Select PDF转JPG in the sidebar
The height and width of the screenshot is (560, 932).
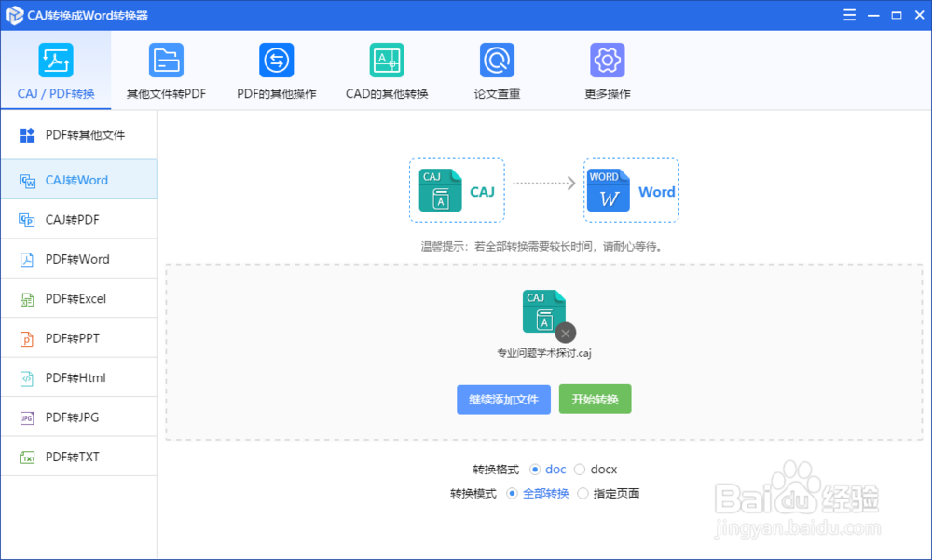(x=78, y=417)
